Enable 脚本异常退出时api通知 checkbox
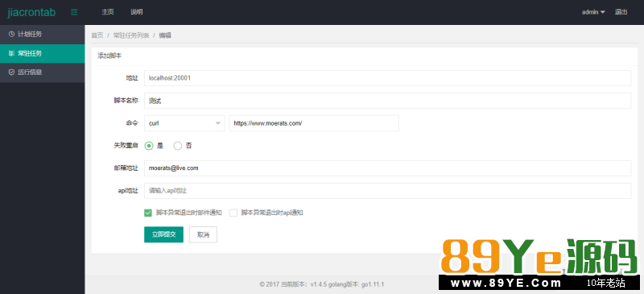644x294 pixels. tap(233, 213)
